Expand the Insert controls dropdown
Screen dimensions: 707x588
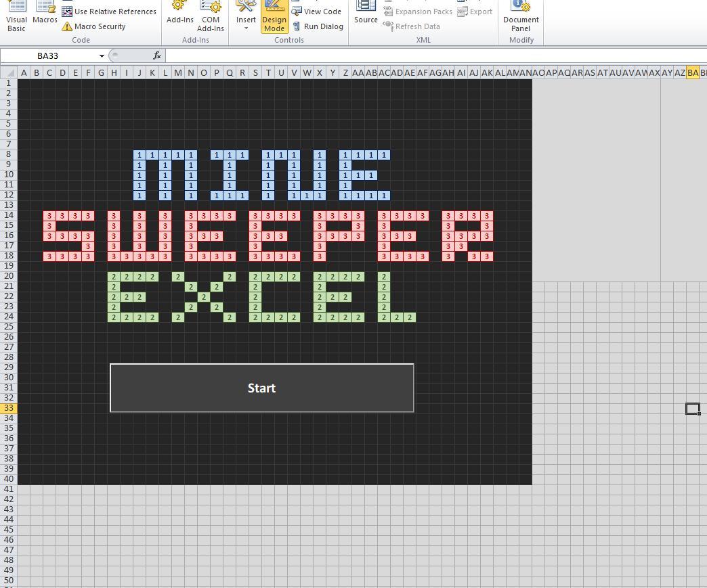click(x=246, y=20)
